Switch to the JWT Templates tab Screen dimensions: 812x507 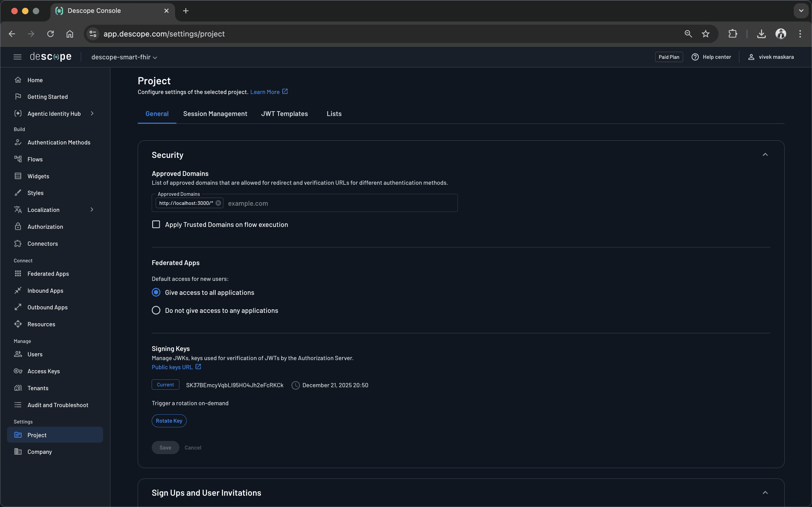point(284,113)
